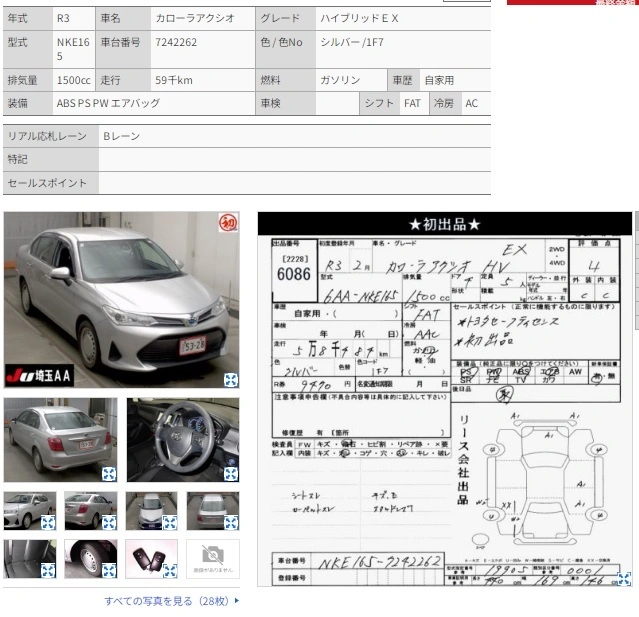Enlarge the main front car photo icon
This screenshot has width=639, height=617.
231,380
